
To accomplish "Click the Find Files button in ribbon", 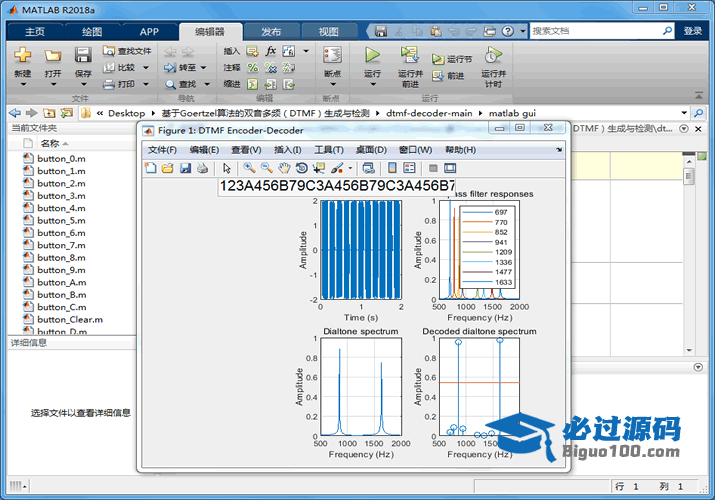I will point(127,51).
